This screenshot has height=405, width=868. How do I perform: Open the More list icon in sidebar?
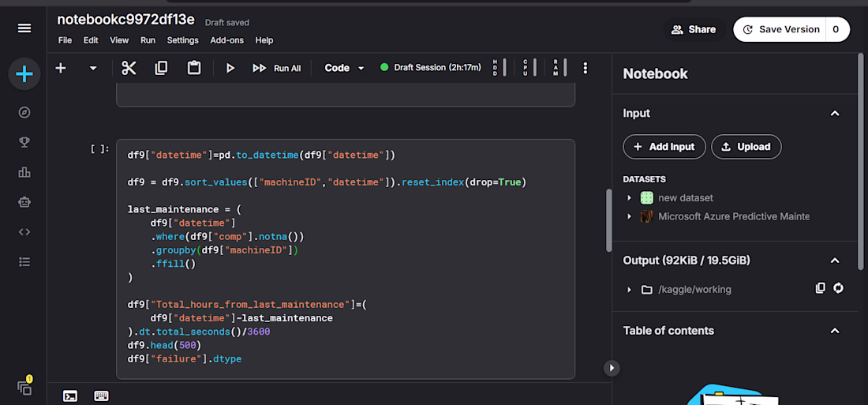[24, 261]
